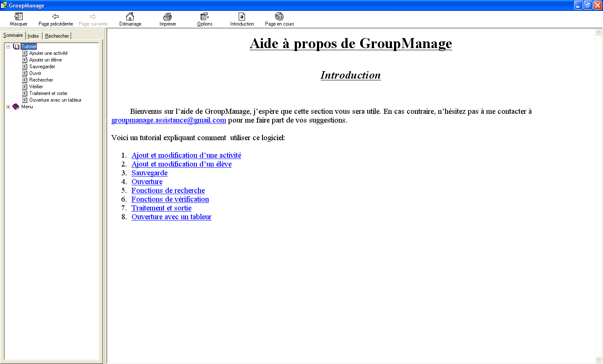The height and width of the screenshot is (364, 603).
Task: Click the Ouverture avec un tableur link
Action: tap(171, 217)
